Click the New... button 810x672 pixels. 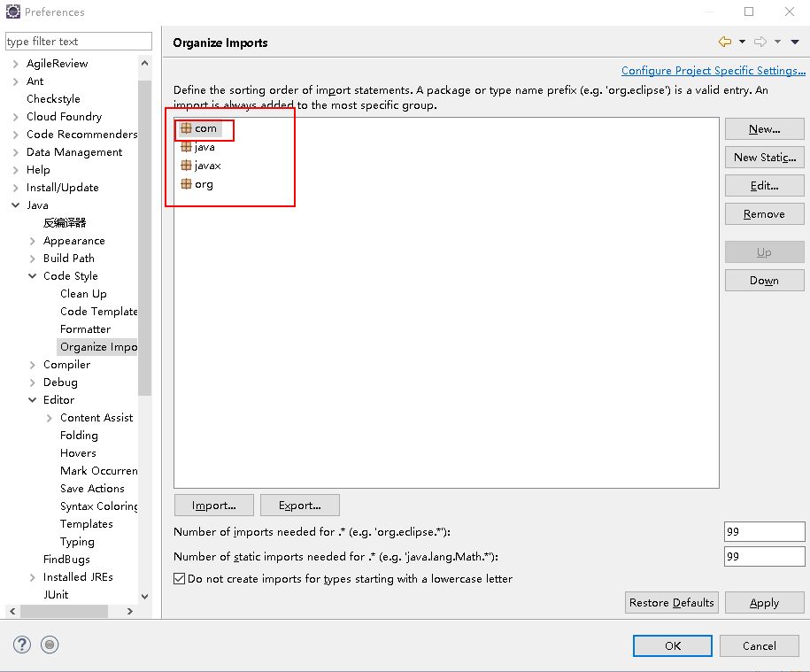pos(765,129)
